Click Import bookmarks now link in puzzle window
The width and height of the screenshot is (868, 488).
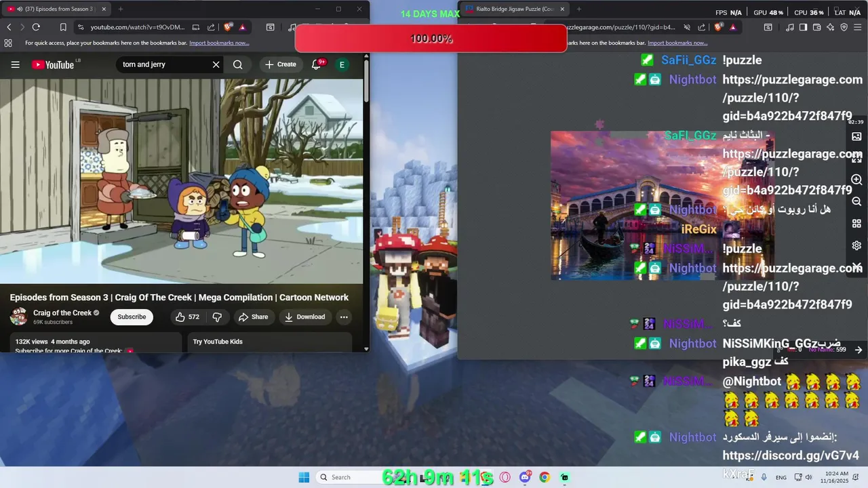coord(677,43)
